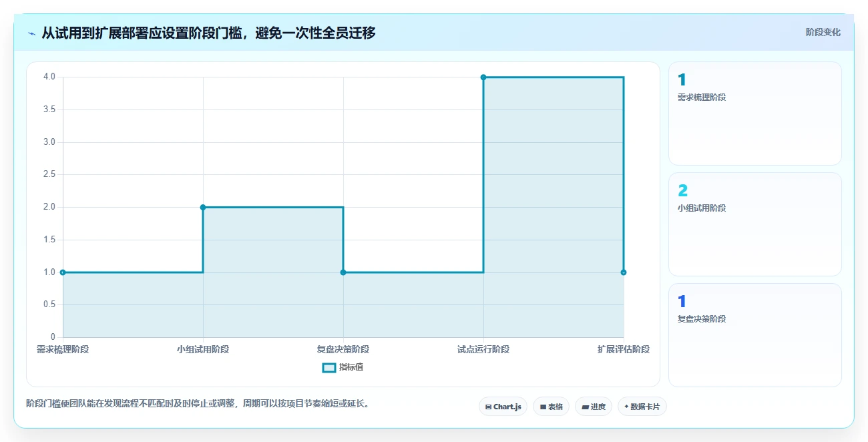Open the 复盘决策阶段 stat card
The width and height of the screenshot is (868, 442).
click(755, 335)
